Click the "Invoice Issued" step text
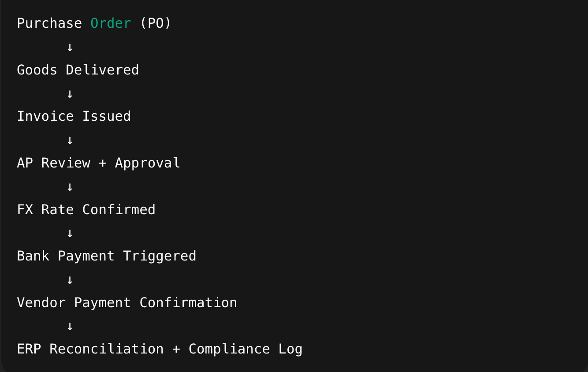Screen dimensions: 588x372 pyautogui.click(x=74, y=116)
